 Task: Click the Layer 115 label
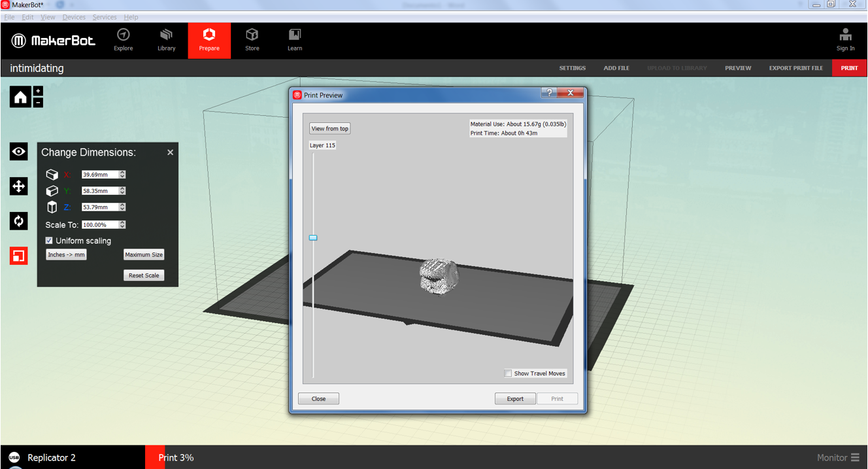point(322,145)
